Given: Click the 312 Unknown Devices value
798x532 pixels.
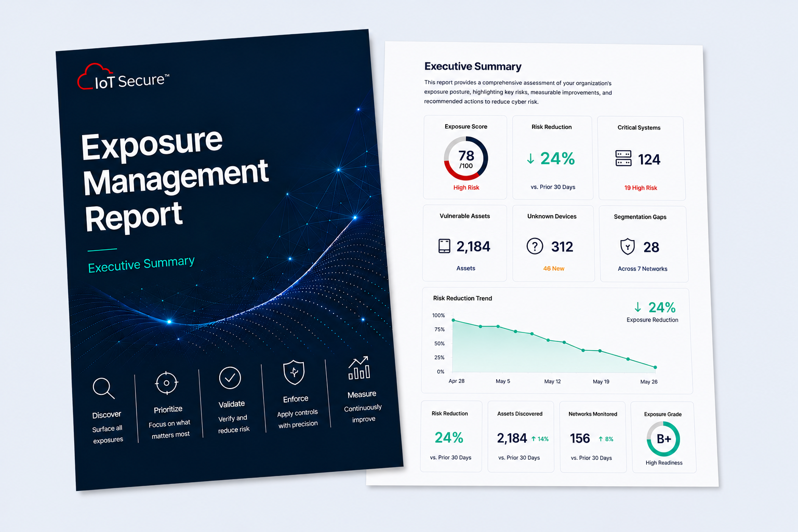Looking at the screenshot, I should click(x=562, y=247).
